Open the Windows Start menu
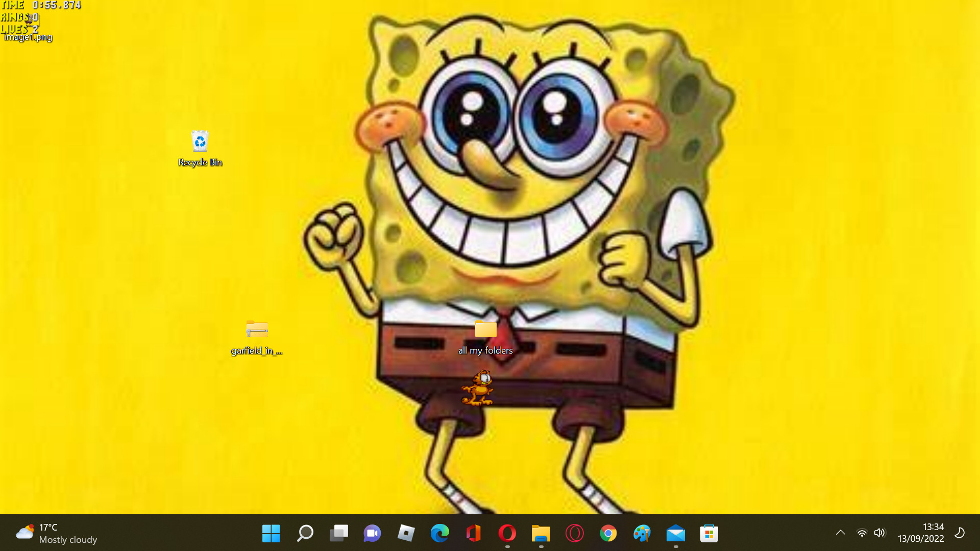Viewport: 980px width, 551px height. click(x=271, y=534)
